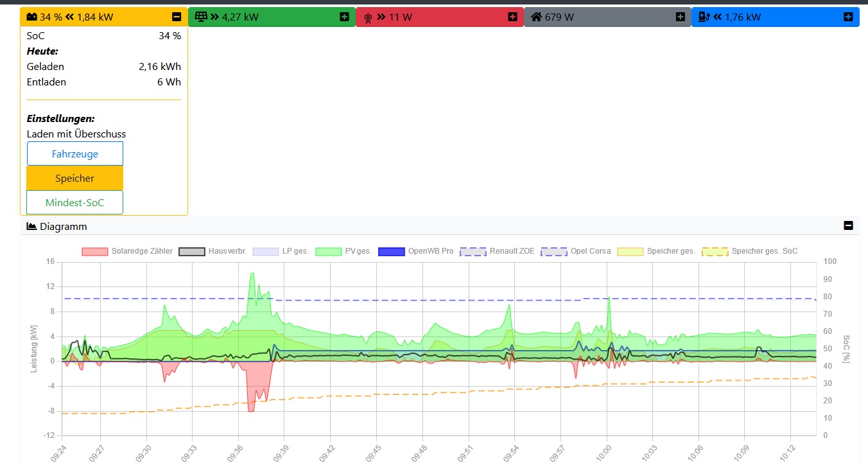Screen dimensions: 868x465
Task: Click the battery icon in yellow card header
Action: 32,17
